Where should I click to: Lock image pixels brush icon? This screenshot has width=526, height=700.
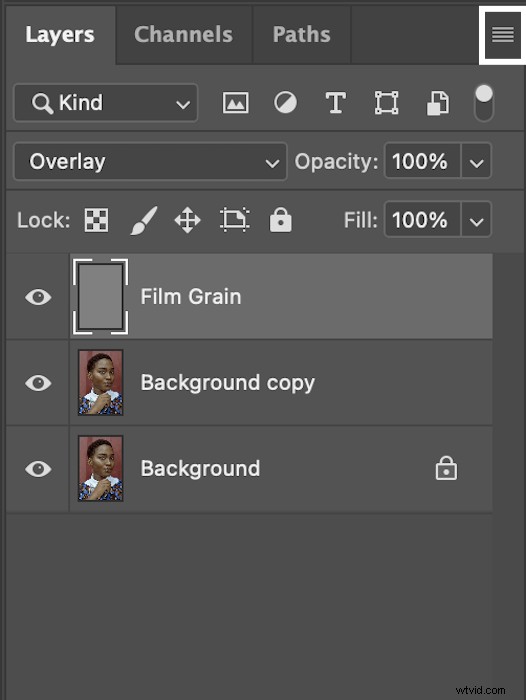pyautogui.click(x=144, y=220)
